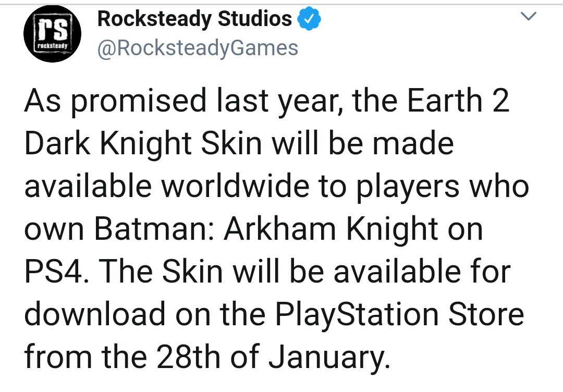Click the Rocksteady Studios profile avatar

[52, 33]
